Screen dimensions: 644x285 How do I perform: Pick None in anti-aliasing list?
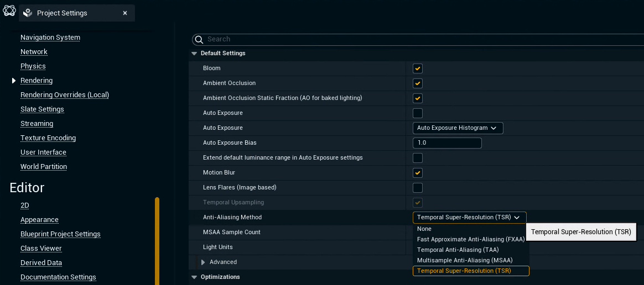(x=424, y=229)
